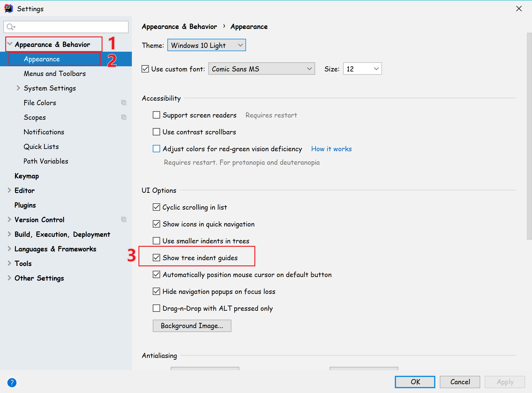
Task: Click project-level icon beside Version Control
Action: 124,219
